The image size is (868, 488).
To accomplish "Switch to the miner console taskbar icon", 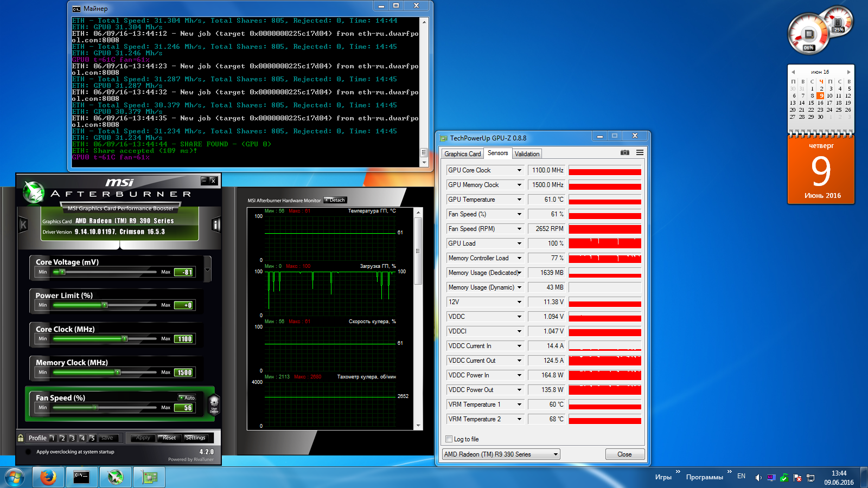I will coord(82,477).
